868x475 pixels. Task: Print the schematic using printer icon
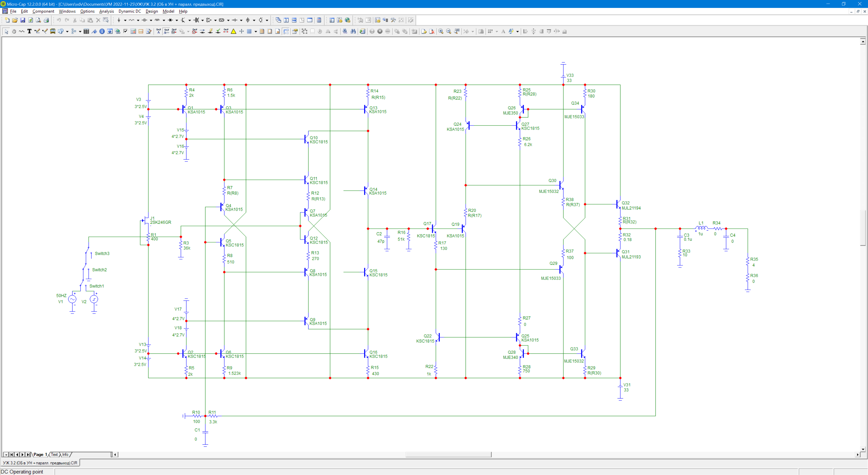(x=46, y=20)
